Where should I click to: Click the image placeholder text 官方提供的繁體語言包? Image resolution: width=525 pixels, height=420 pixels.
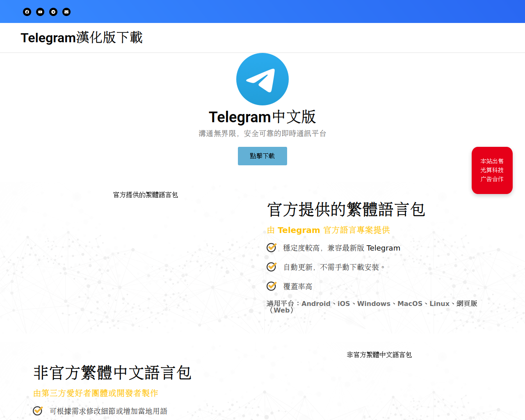click(146, 195)
